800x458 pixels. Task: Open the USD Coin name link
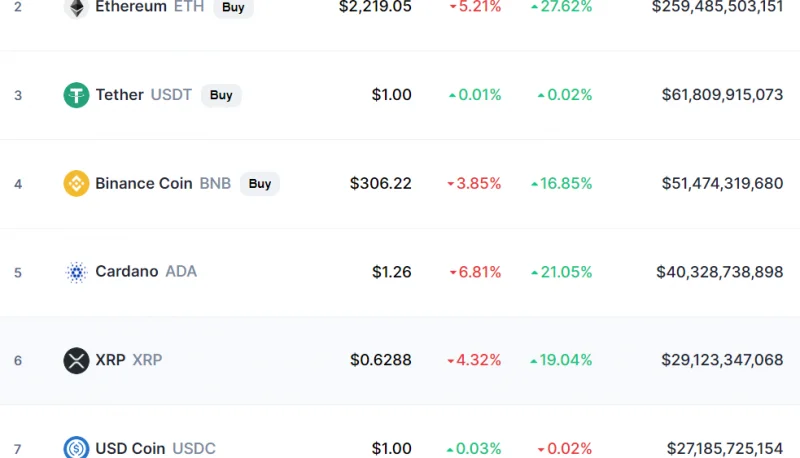(x=130, y=448)
